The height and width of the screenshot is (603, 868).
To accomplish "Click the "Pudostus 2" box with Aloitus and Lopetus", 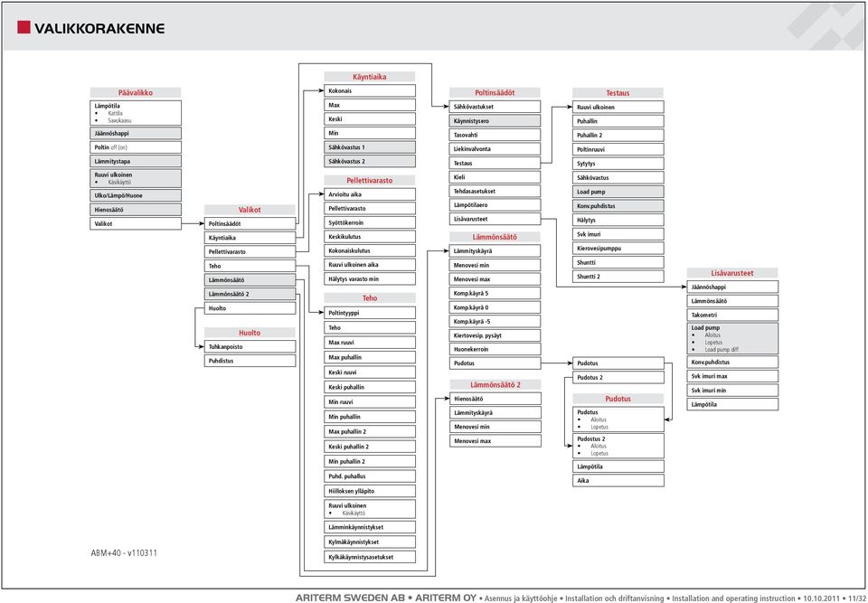I will (618, 446).
